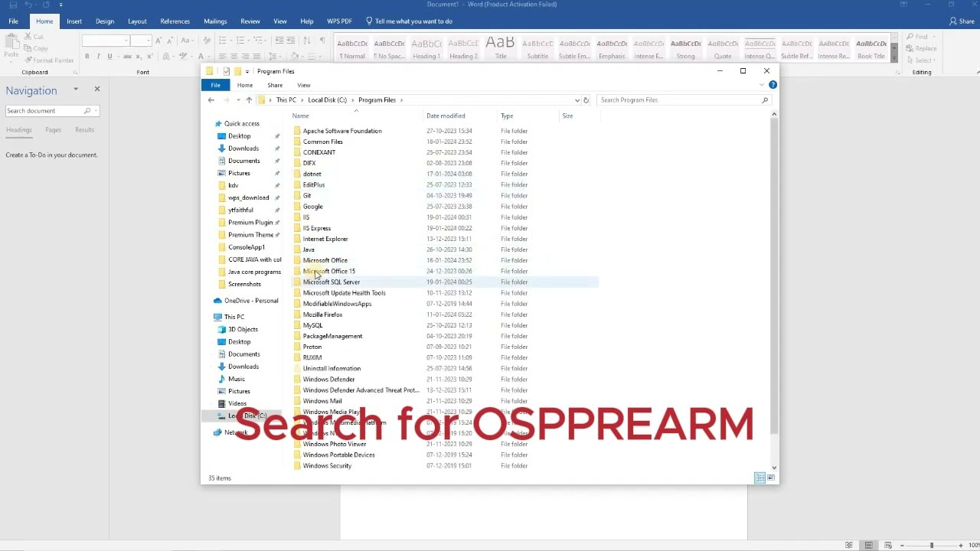Open the Share tab in File Explorer
Image resolution: width=980 pixels, height=551 pixels.
(x=275, y=85)
